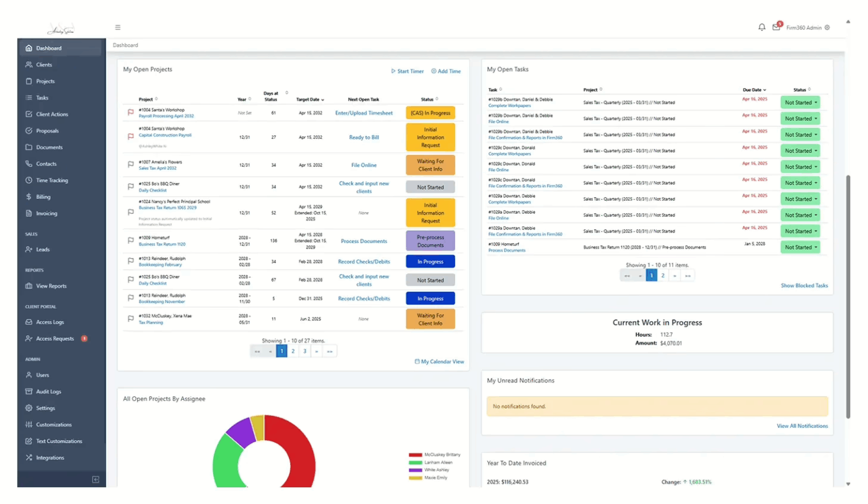This screenshot has height=504, width=868.
Task: Switch to the Dashboard menu item
Action: [x=50, y=48]
